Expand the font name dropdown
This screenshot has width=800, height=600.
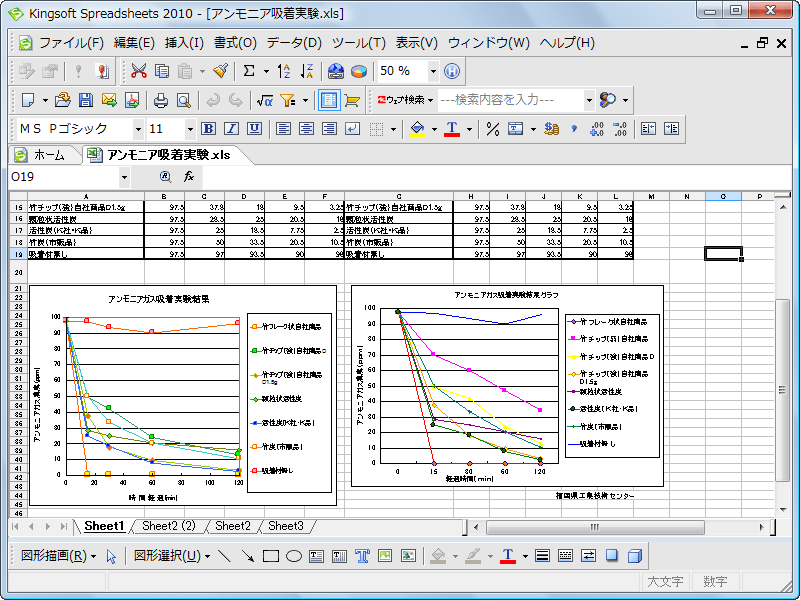138,129
